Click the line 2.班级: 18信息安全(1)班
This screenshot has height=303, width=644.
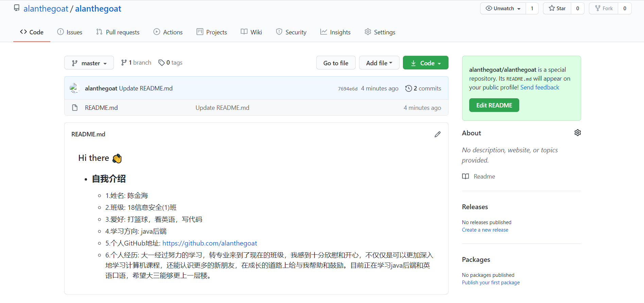(141, 207)
